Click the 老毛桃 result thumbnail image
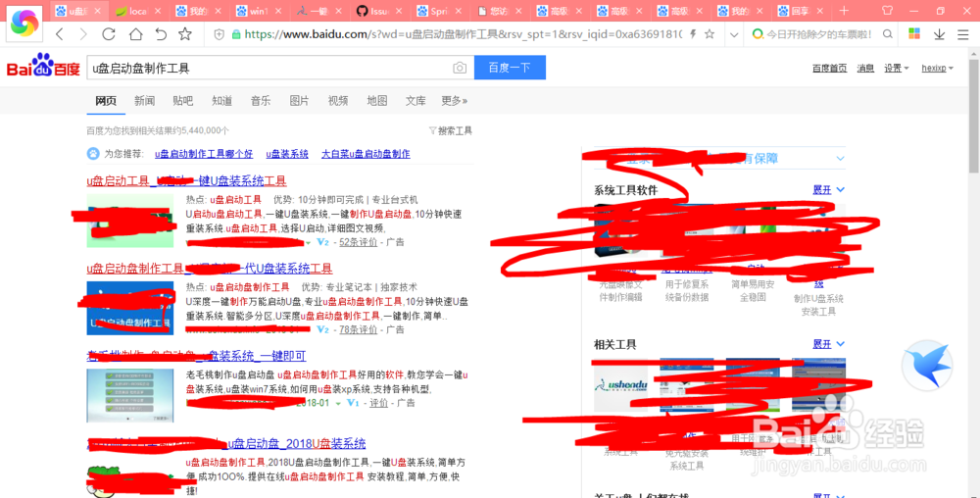This screenshot has width=980, height=498. click(x=130, y=395)
